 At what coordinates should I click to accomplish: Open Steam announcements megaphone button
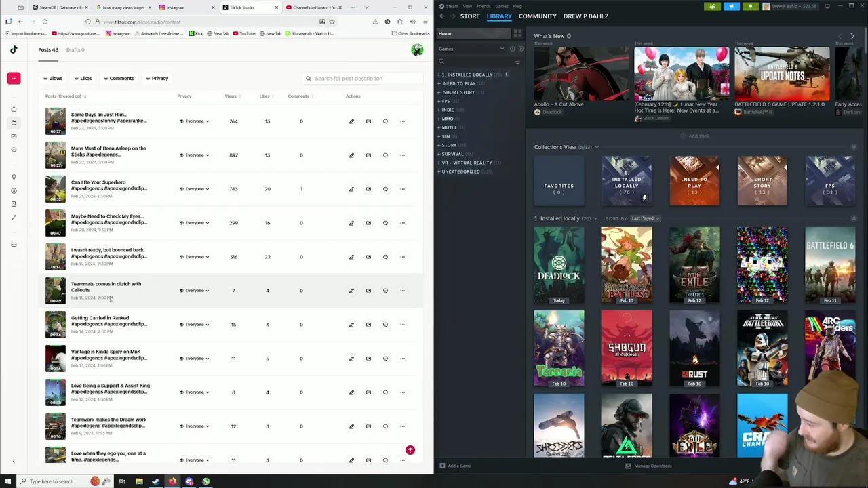[x=731, y=6]
